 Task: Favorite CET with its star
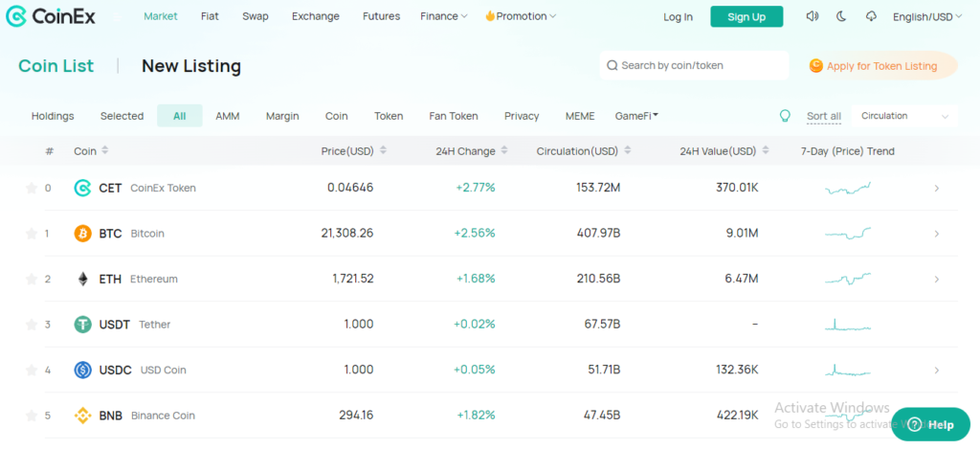32,188
